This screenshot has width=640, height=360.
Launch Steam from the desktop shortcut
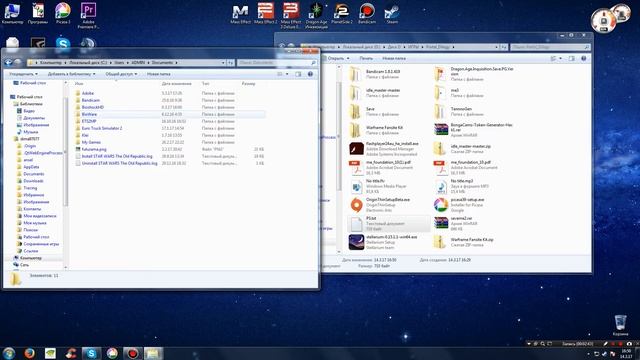[x=392, y=14]
